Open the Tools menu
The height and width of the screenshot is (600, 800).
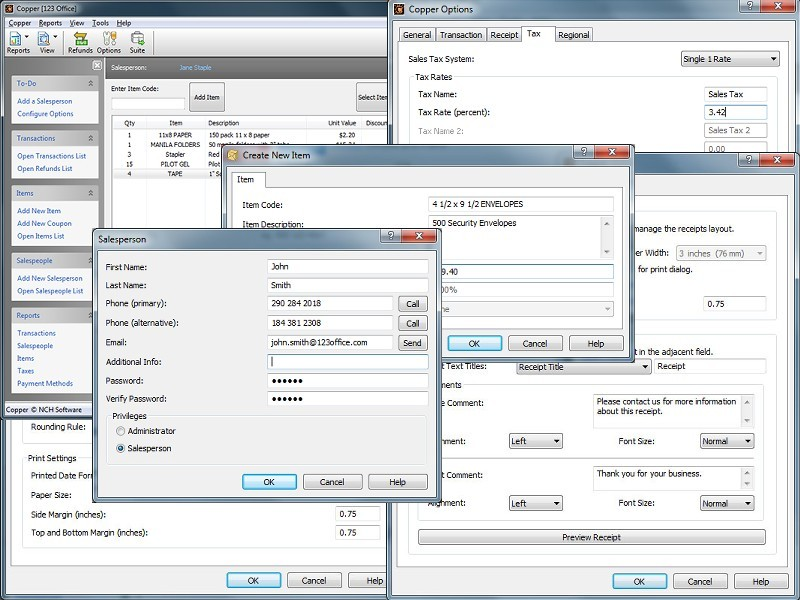tap(100, 21)
